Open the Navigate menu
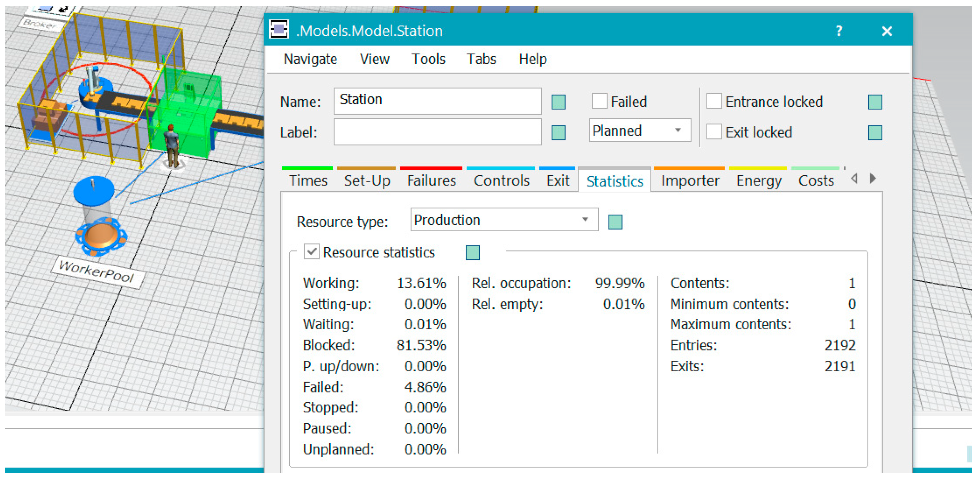Screen dimensions: 980x479 pyautogui.click(x=310, y=59)
